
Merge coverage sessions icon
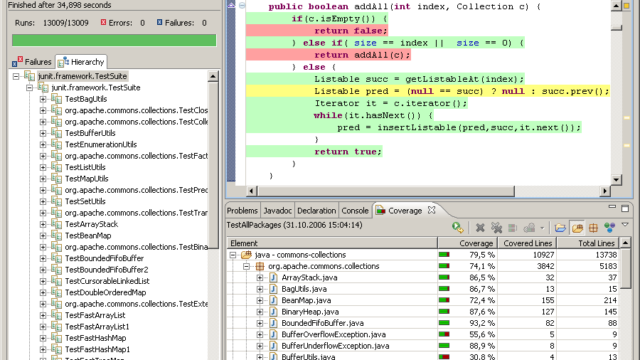[513, 227]
